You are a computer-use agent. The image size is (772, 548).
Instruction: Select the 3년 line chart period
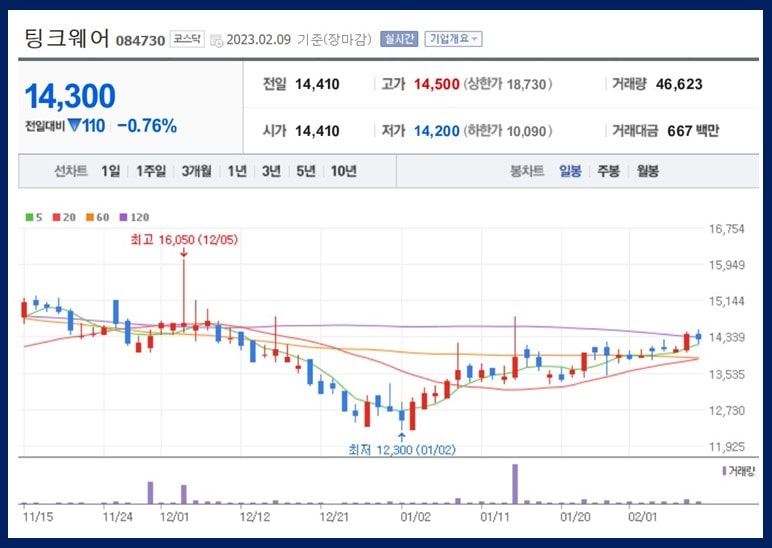pos(271,171)
